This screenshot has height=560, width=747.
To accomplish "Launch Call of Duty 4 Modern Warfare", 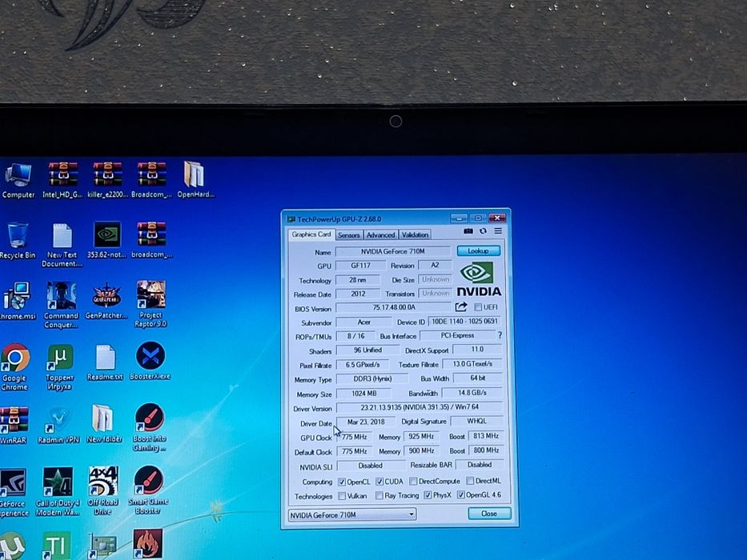I will pyautogui.click(x=58, y=491).
